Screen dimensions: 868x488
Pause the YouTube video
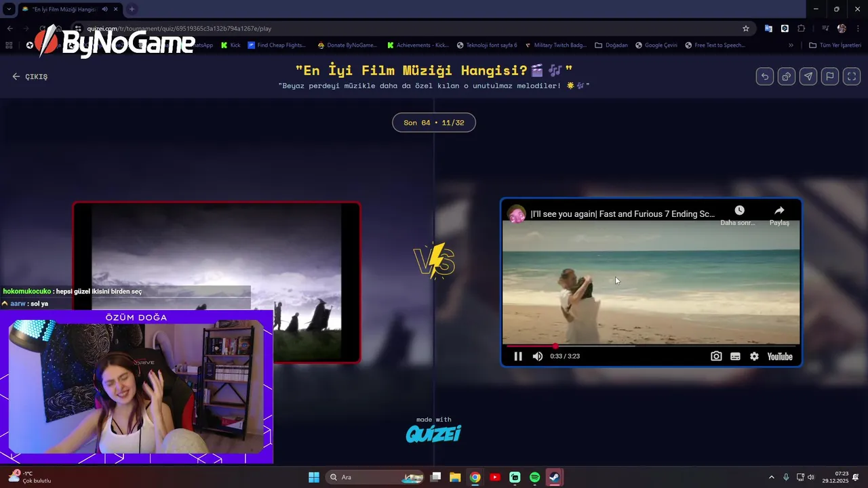click(518, 357)
